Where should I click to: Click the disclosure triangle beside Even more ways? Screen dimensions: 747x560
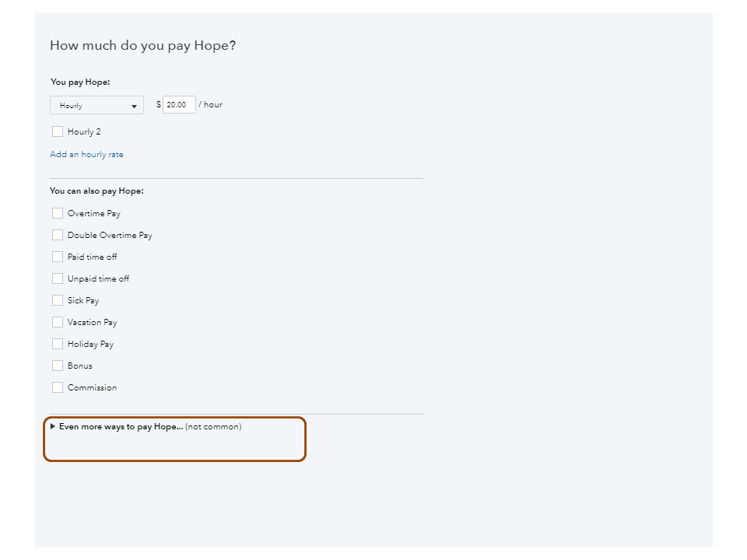coord(53,426)
